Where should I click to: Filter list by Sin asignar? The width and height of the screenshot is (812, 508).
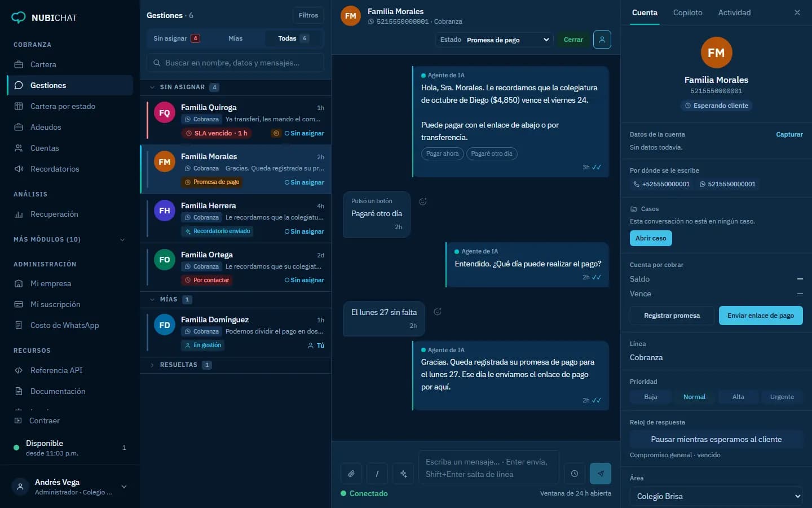click(176, 38)
